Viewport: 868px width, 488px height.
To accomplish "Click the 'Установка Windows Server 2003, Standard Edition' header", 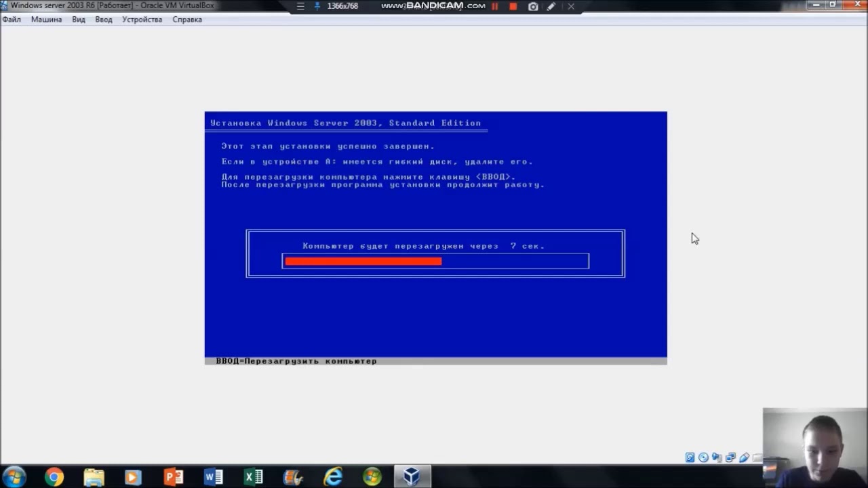I will pyautogui.click(x=346, y=123).
